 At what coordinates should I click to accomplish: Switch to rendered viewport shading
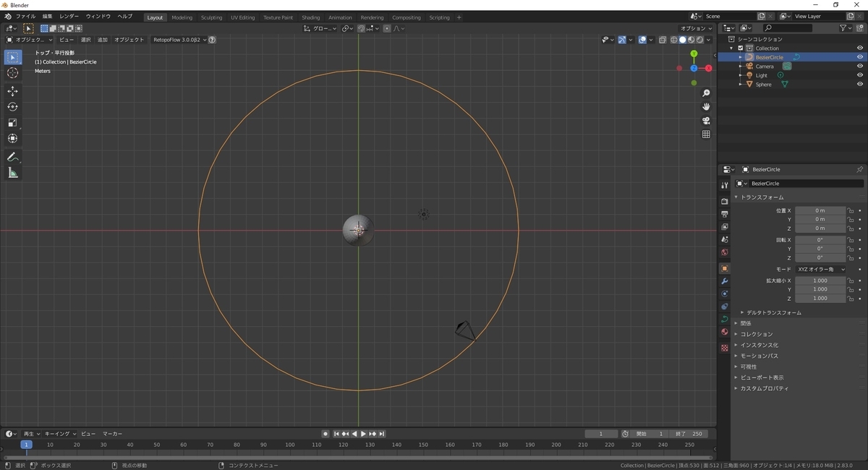699,40
